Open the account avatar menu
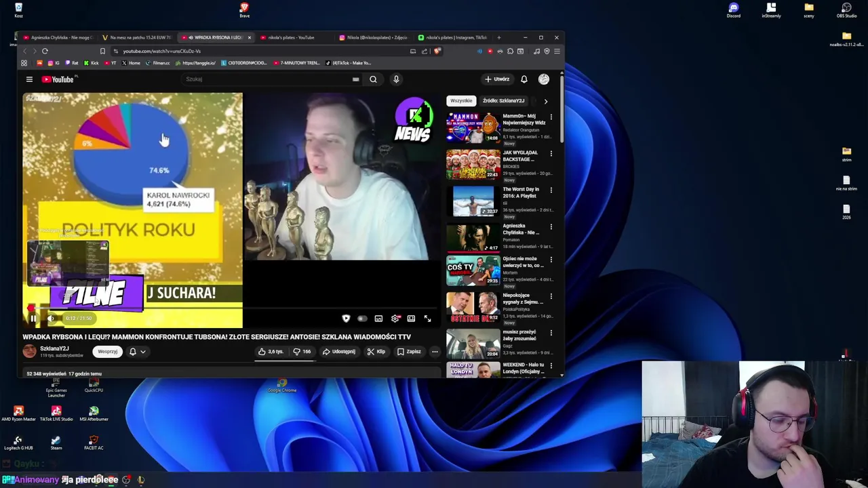 click(x=543, y=79)
